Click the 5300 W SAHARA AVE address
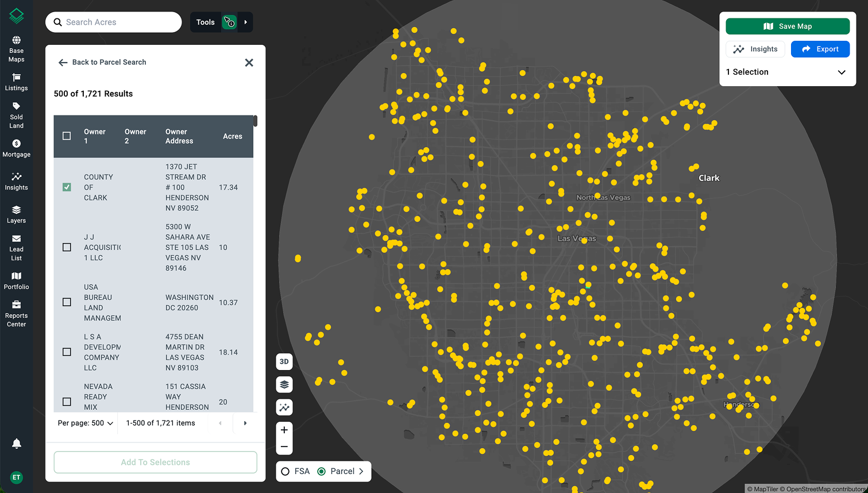The image size is (868, 493). [188, 248]
